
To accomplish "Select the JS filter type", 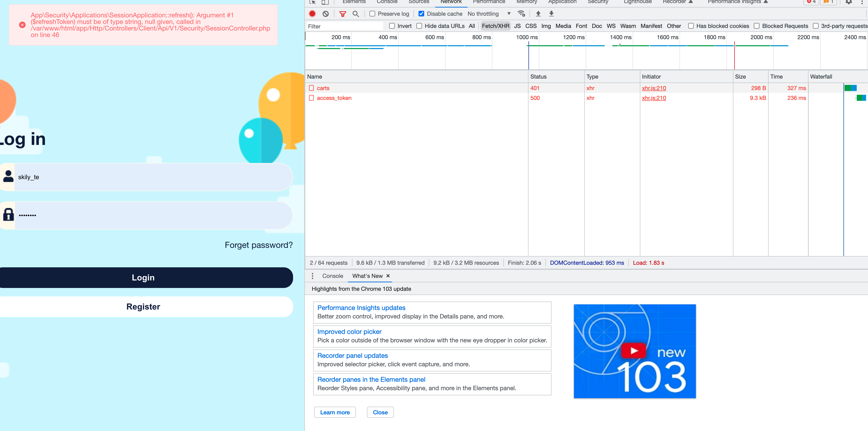I will click(x=517, y=26).
